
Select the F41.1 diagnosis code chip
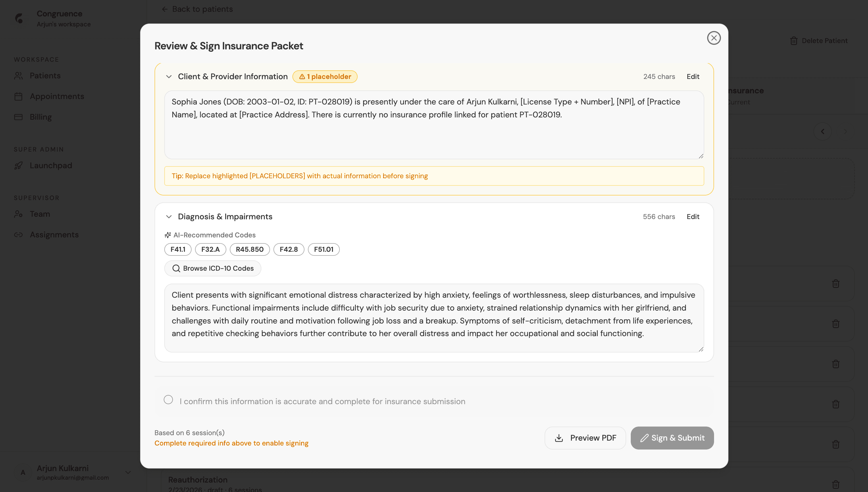pyautogui.click(x=178, y=249)
